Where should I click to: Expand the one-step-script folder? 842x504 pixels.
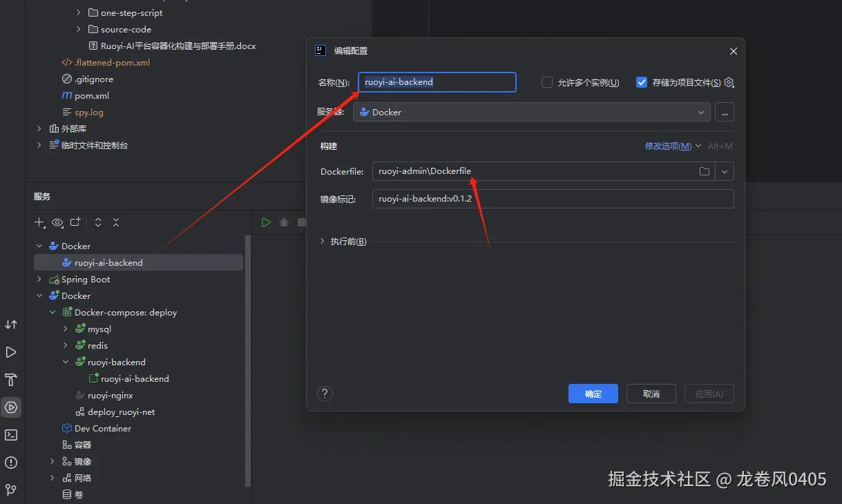tap(79, 12)
